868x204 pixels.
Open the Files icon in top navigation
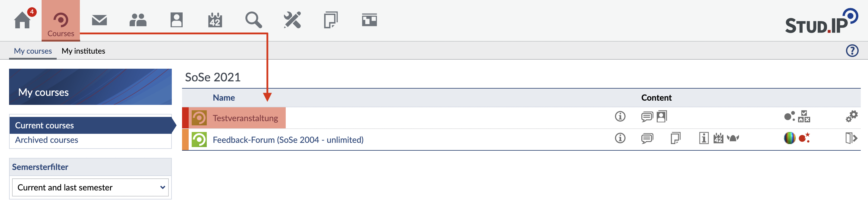(331, 20)
